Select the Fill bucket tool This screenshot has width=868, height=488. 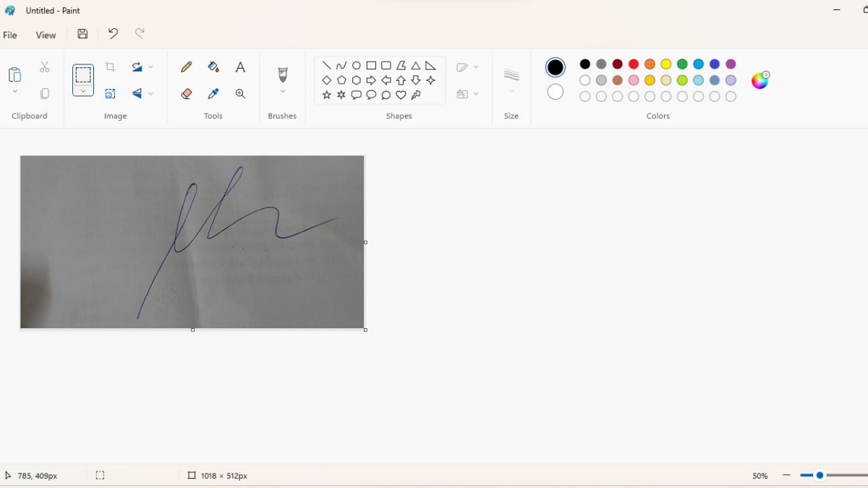(213, 67)
